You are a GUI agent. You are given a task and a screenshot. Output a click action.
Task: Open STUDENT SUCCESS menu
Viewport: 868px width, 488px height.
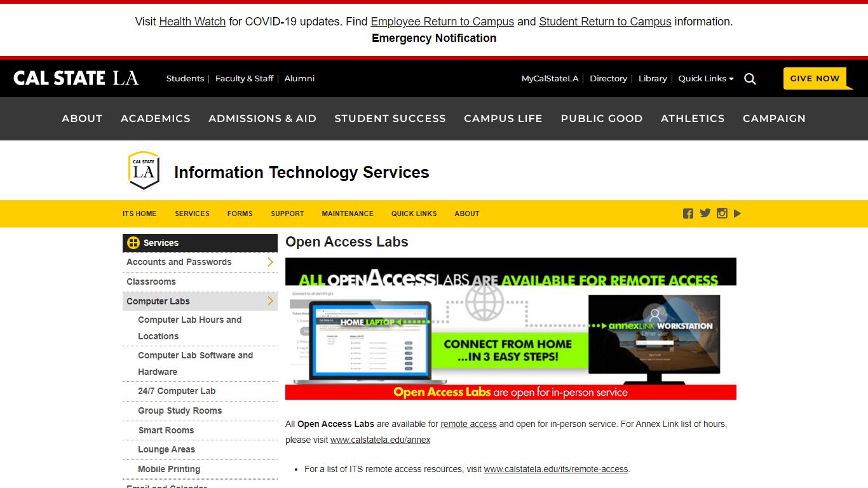[x=390, y=118]
